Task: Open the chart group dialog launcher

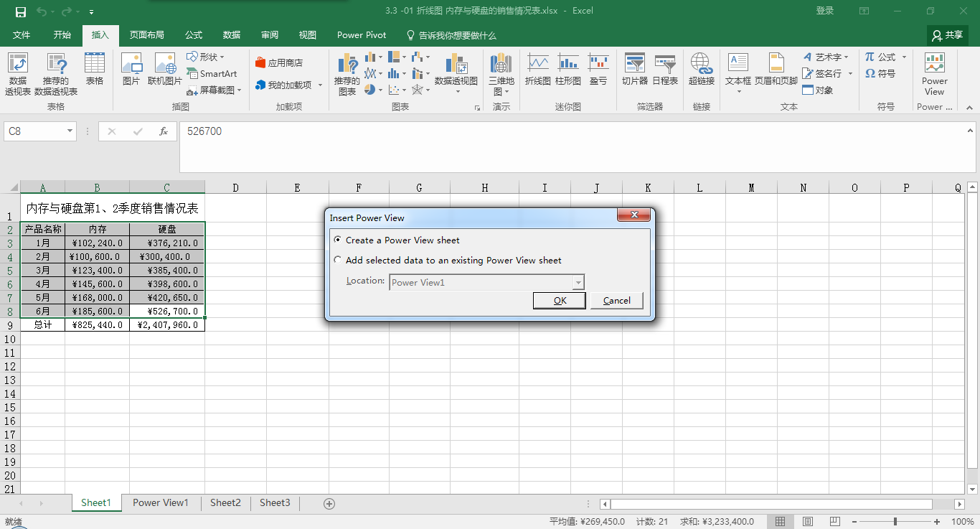Action: pos(477,108)
